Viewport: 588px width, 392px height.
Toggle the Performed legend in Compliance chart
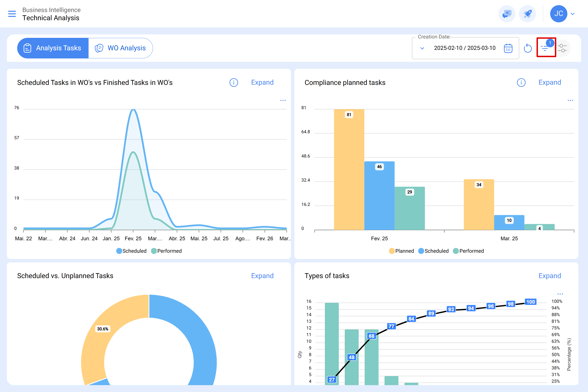[x=469, y=251]
